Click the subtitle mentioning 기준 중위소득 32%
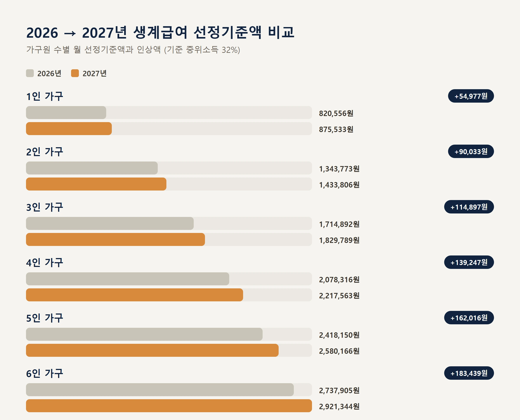The image size is (520, 420). click(x=133, y=50)
